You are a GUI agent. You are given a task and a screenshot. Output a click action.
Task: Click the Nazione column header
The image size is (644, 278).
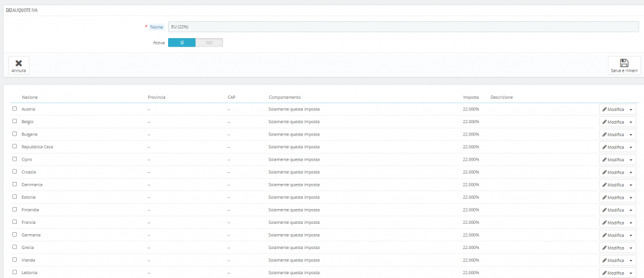click(30, 97)
